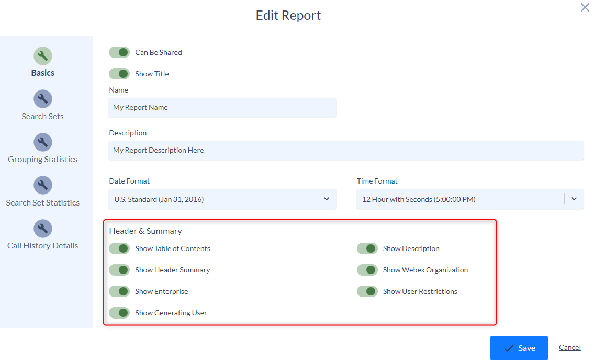Close the Edit Report dialog with the X icon
594x364 pixels.
[x=585, y=7]
